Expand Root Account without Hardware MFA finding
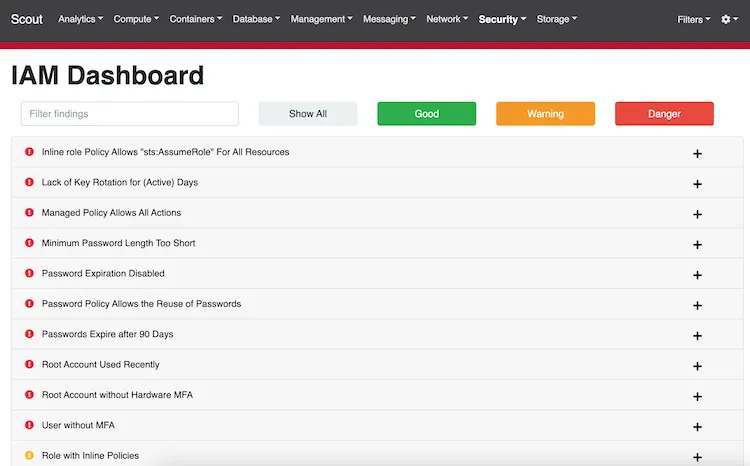750x466 pixels. [697, 397]
